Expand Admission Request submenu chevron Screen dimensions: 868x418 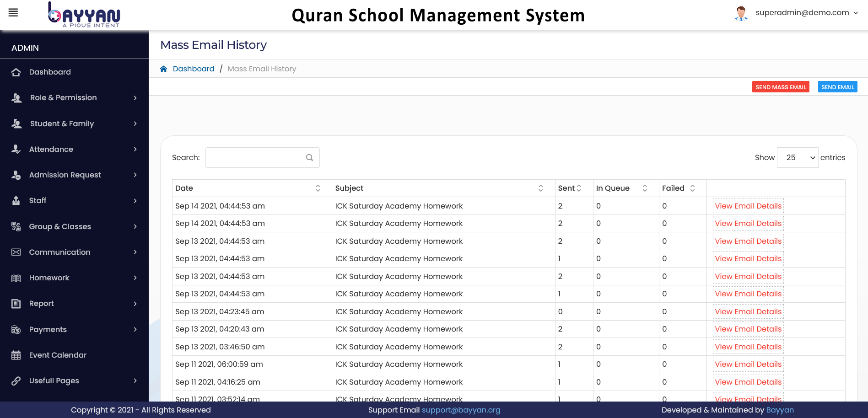tap(135, 175)
